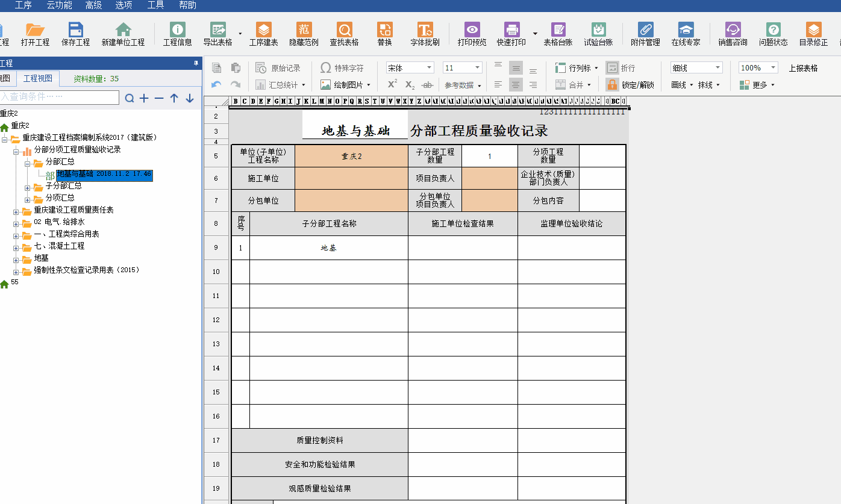Switch to the 工程视图 tab
Screen dimensions: 841x504
point(39,78)
